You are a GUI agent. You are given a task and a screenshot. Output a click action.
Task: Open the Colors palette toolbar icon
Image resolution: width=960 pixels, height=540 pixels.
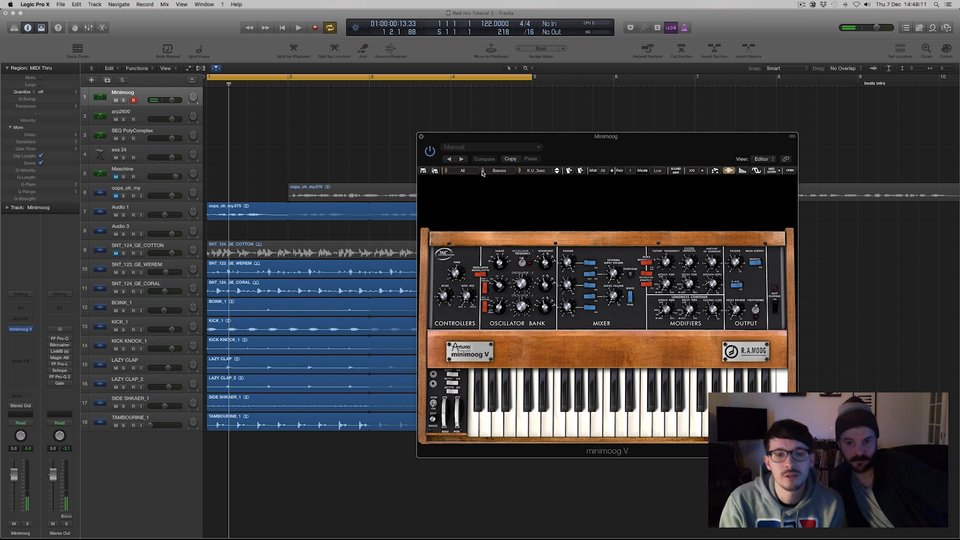[x=946, y=48]
